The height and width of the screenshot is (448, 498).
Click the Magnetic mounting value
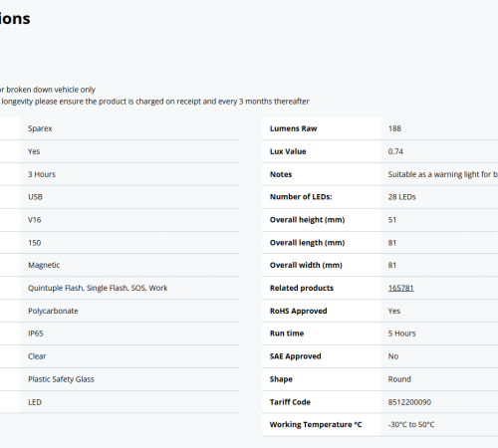point(44,265)
